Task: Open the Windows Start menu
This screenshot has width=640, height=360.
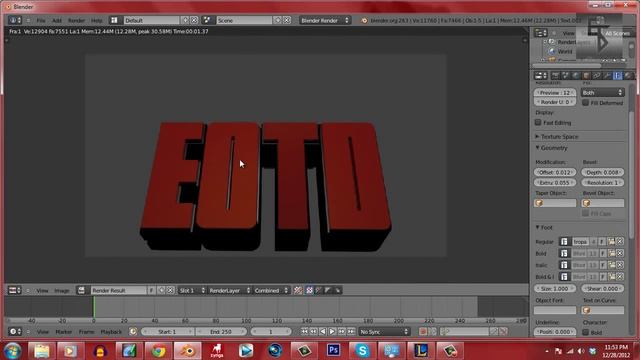Action: (x=12, y=351)
